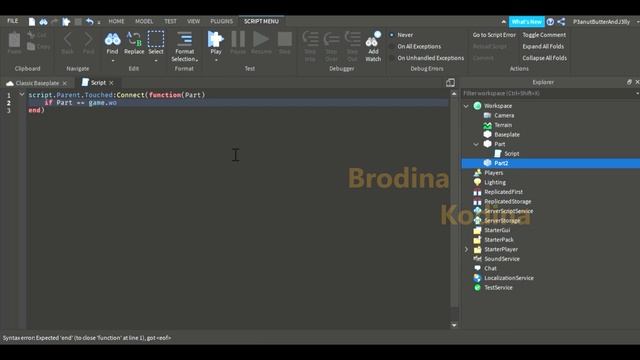The image size is (640, 360).
Task: Click the Find binoculars icon
Action: 112,39
